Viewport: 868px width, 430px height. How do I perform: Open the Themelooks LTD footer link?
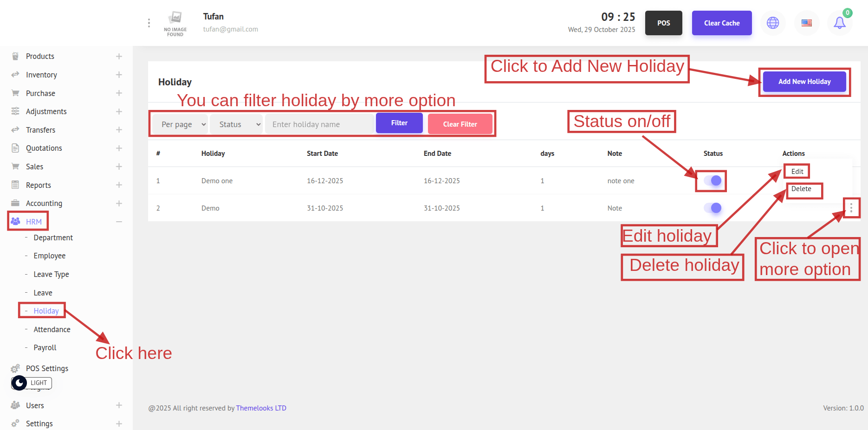261,408
